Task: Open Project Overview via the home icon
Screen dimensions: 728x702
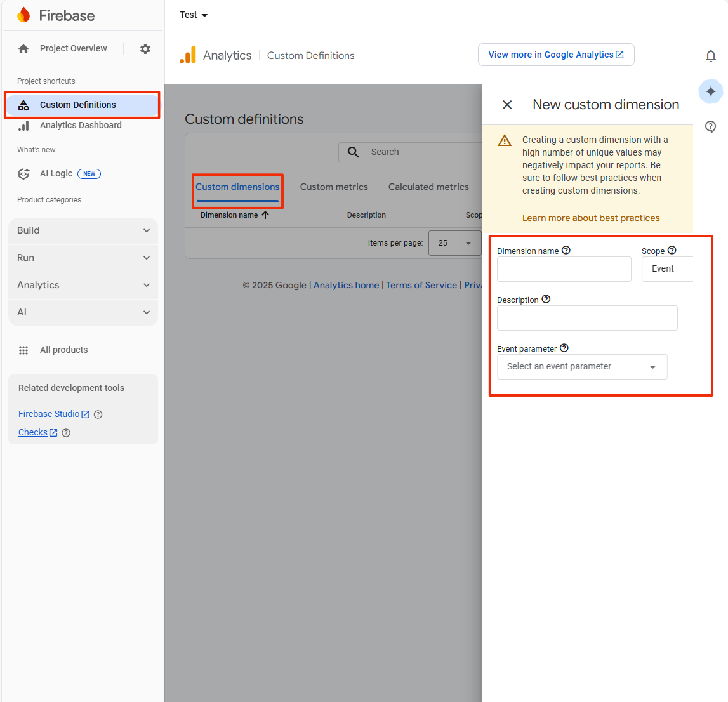Action: point(23,48)
